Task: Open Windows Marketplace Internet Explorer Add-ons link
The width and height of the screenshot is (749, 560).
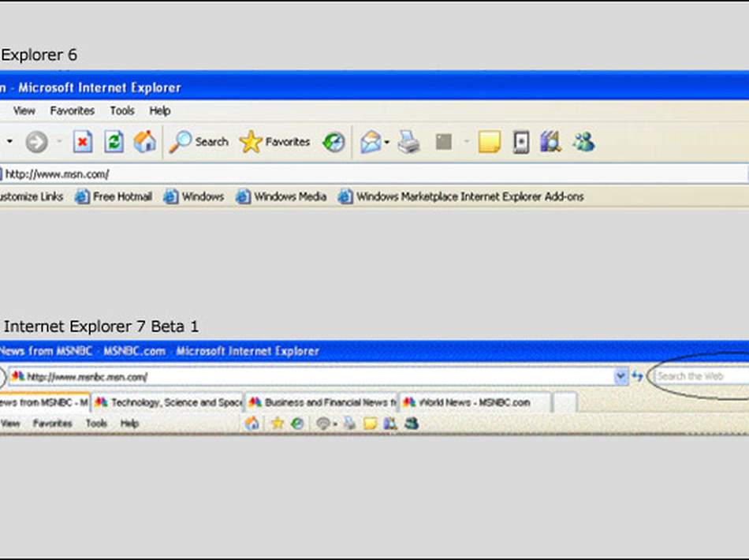Action: (460, 197)
